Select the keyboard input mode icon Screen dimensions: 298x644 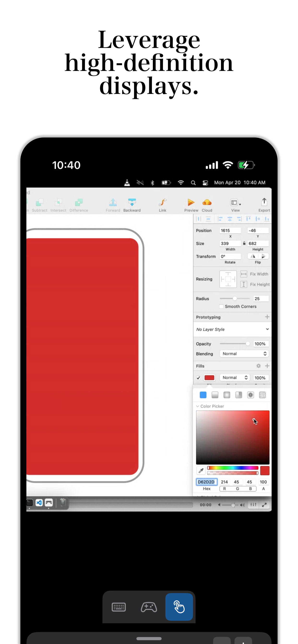[119, 607]
